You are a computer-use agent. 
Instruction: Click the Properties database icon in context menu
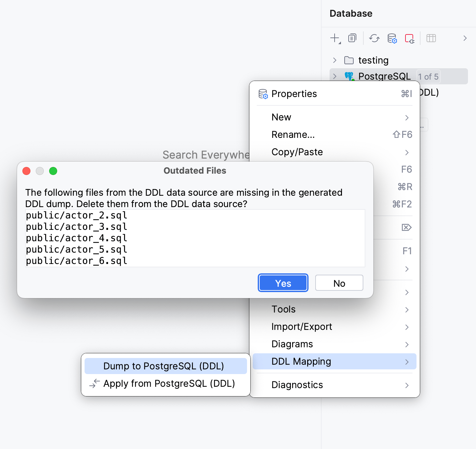coord(264,94)
